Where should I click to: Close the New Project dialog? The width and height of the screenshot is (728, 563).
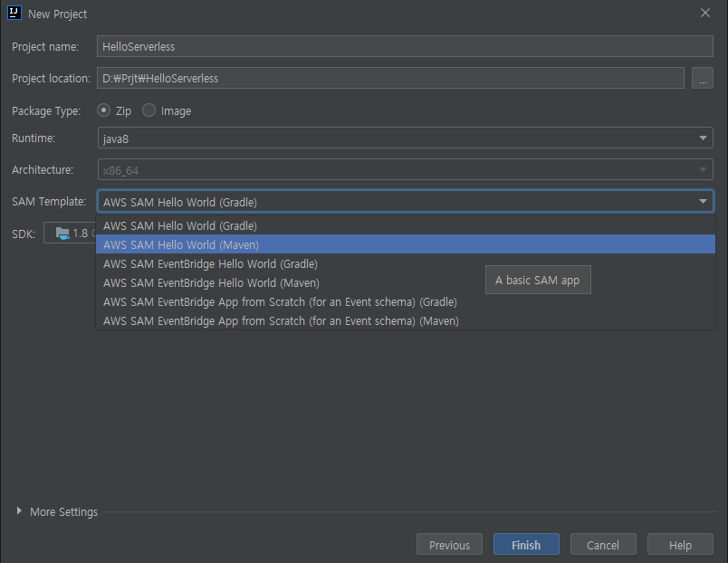[704, 13]
